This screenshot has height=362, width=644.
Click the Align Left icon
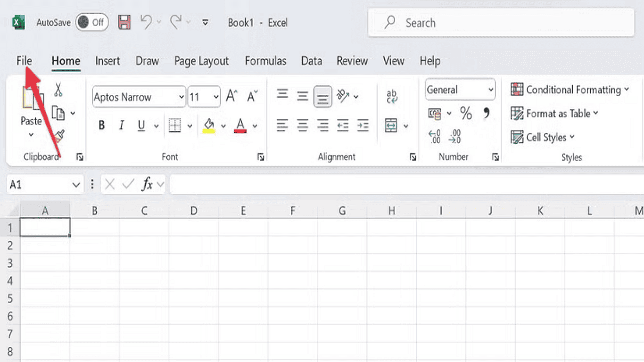pos(282,125)
